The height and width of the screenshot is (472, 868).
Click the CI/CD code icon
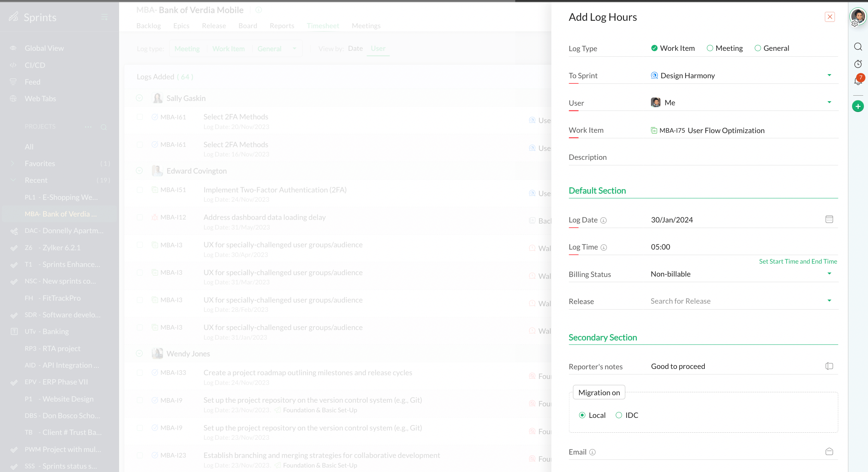pyautogui.click(x=13, y=65)
